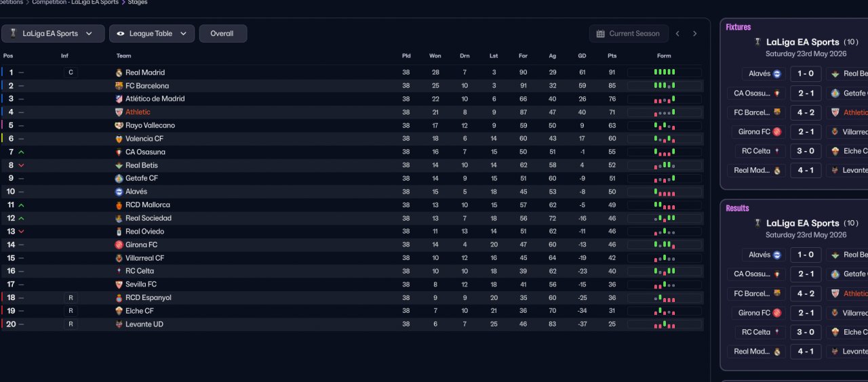
Task: Open the Competition - LaLiga EA Sports breadcrumb
Action: point(75,3)
